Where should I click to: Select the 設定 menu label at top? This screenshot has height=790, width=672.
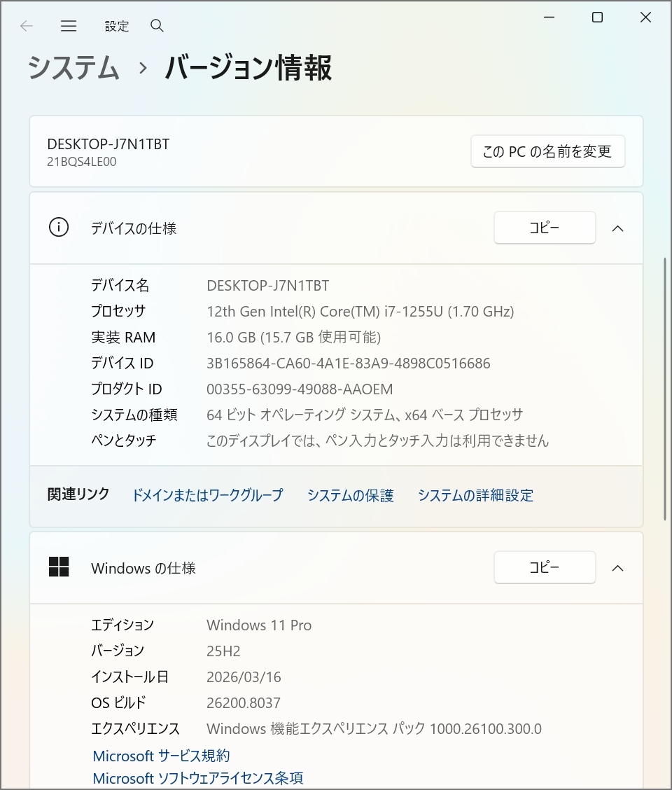tap(117, 26)
